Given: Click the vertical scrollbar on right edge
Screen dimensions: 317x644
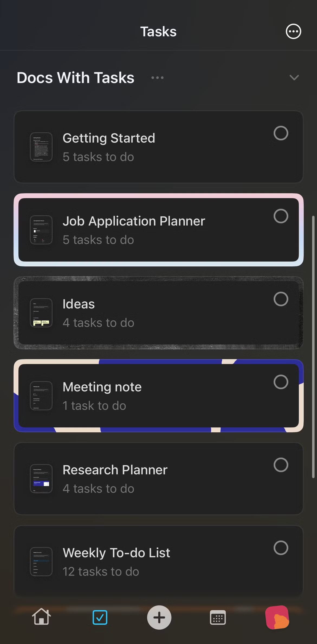Looking at the screenshot, I should pyautogui.click(x=313, y=347).
